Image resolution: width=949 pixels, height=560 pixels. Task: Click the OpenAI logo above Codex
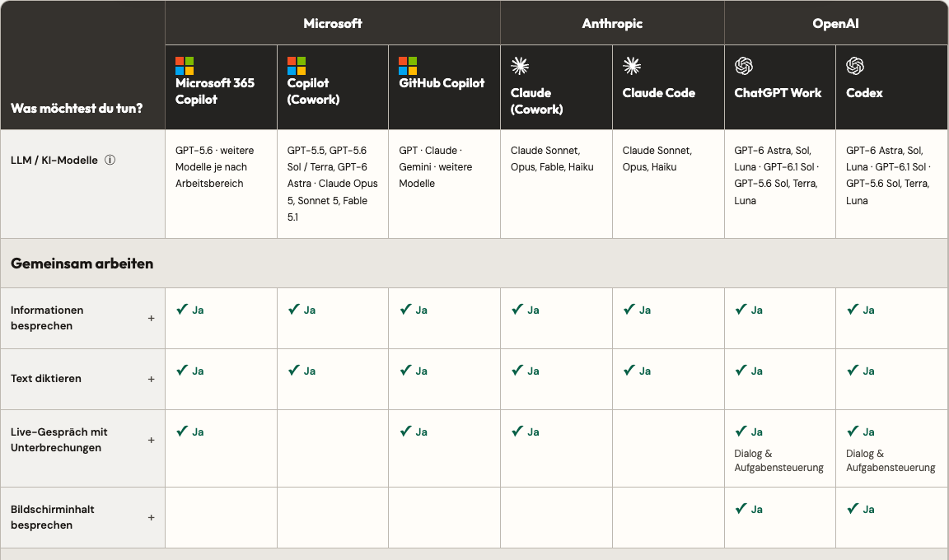(854, 65)
